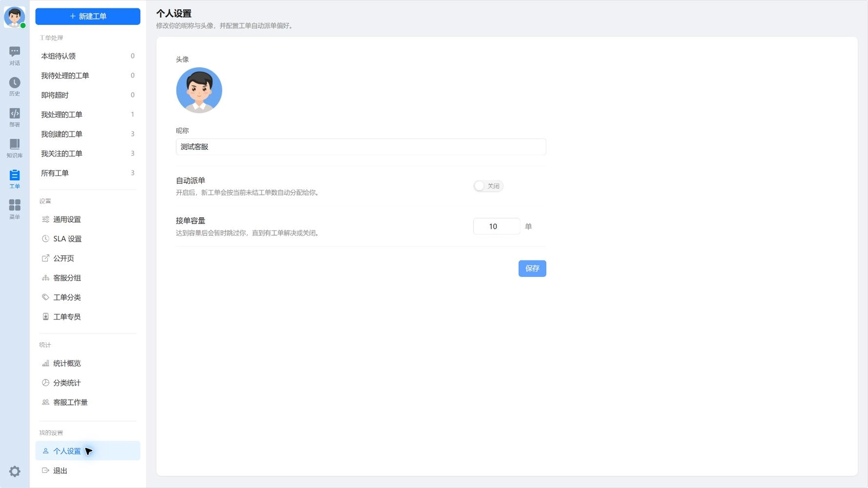Click the 昵称 nickname input field

[361, 147]
